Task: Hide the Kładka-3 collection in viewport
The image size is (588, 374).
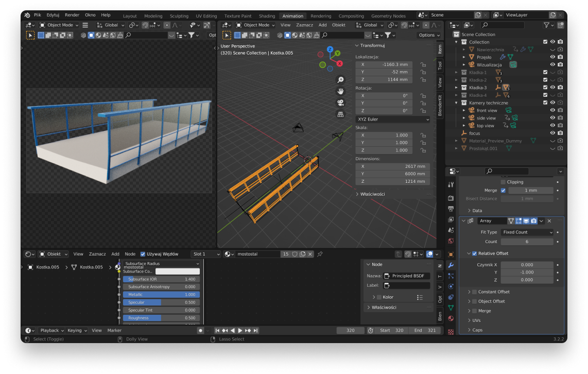Action: click(x=552, y=88)
